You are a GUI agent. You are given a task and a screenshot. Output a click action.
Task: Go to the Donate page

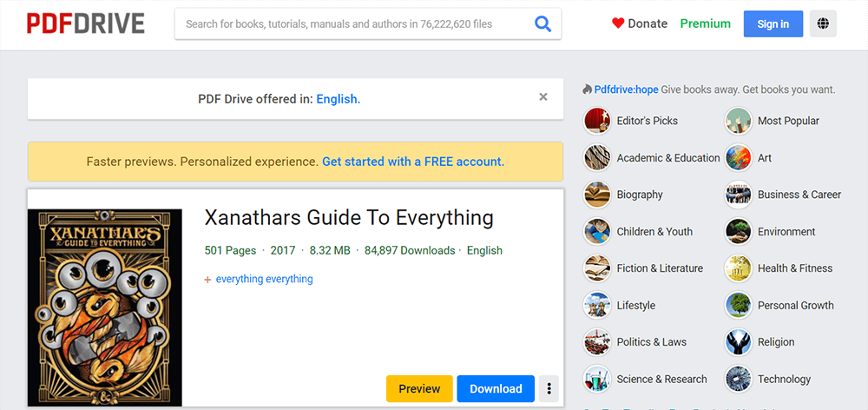(639, 23)
